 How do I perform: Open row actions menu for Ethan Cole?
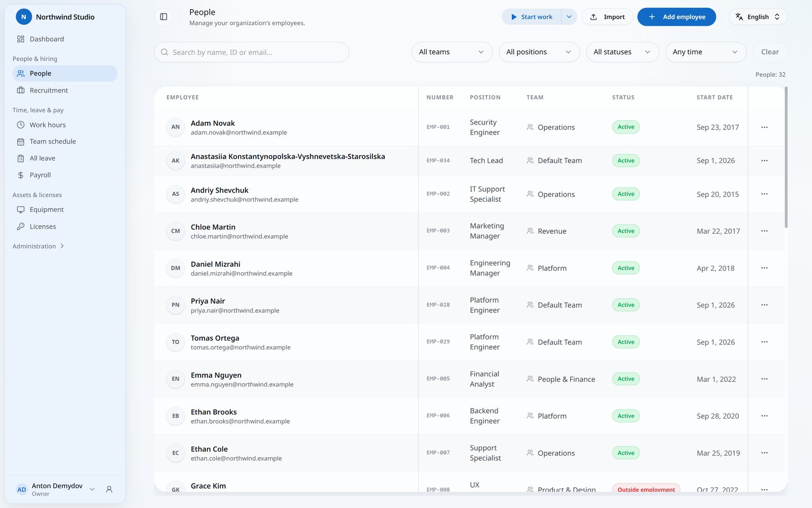tap(764, 453)
